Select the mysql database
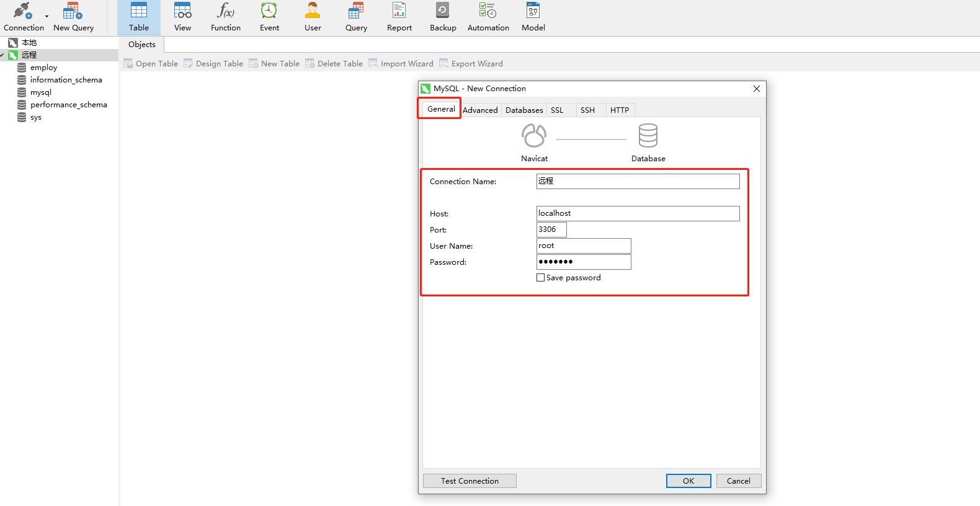Screen dimensions: 980x506 pyautogui.click(x=41, y=92)
